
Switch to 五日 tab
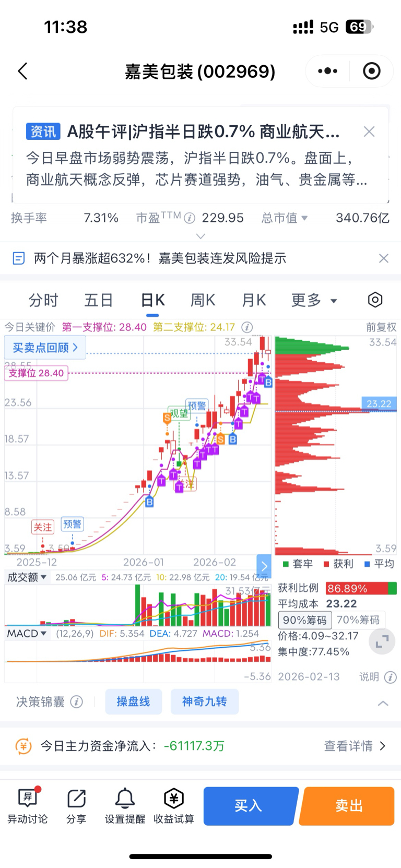[99, 300]
